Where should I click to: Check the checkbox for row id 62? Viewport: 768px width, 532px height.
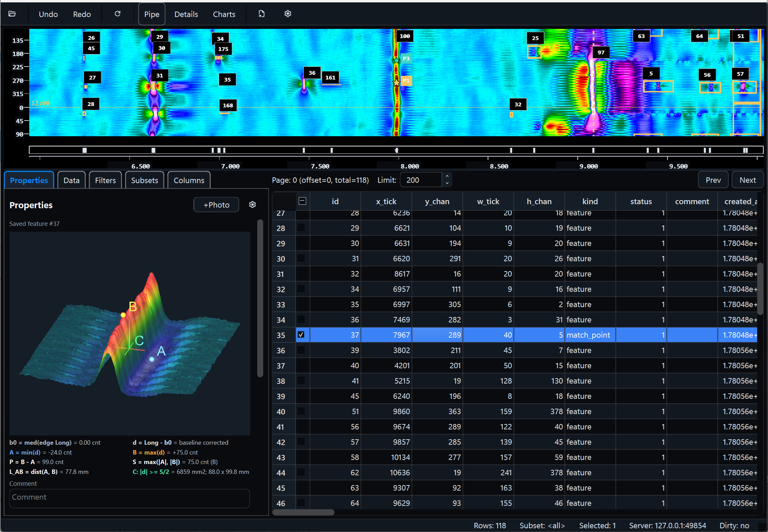pyautogui.click(x=301, y=472)
